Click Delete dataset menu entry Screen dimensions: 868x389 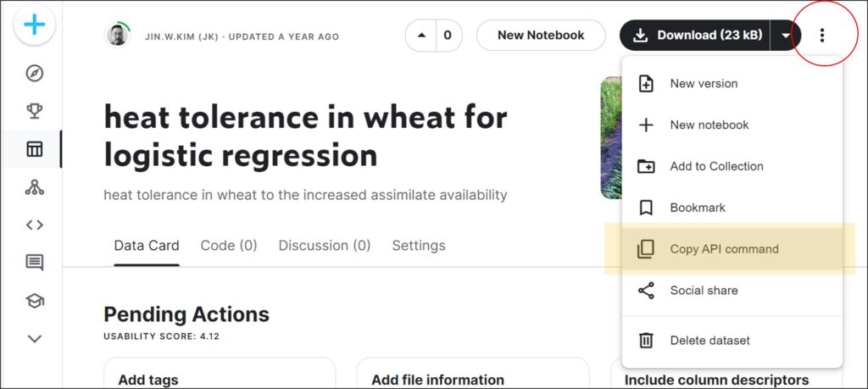pyautogui.click(x=709, y=341)
